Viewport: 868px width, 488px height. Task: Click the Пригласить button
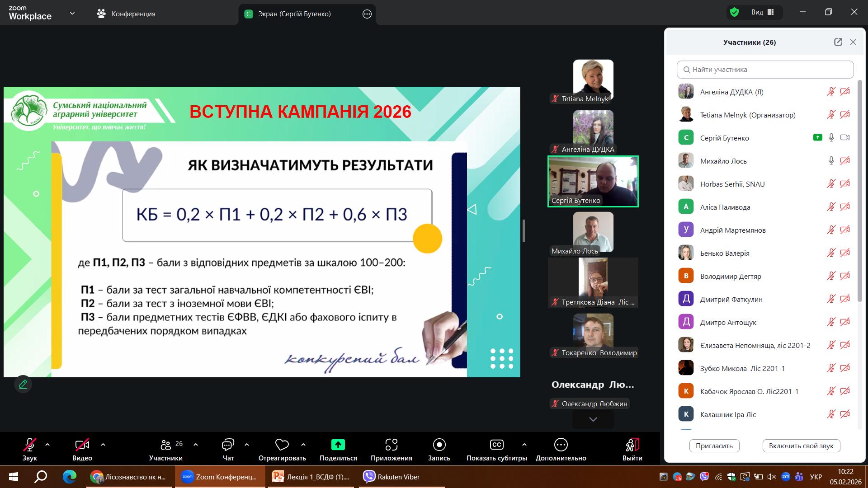pos(714,446)
